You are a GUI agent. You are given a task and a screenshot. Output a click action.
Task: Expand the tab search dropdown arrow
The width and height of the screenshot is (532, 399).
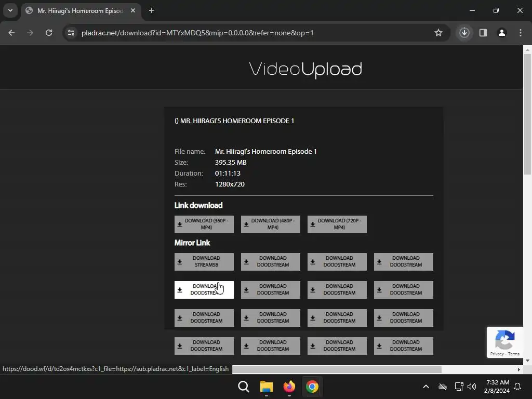(x=10, y=10)
